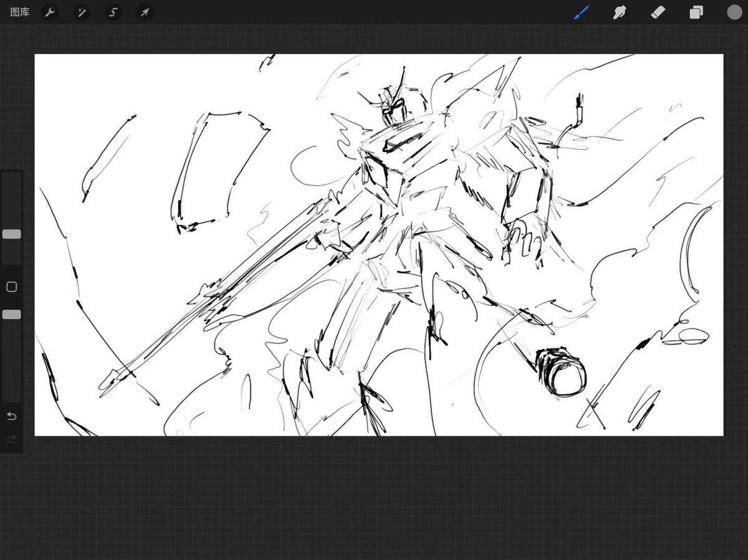The width and height of the screenshot is (748, 560).
Task: Tap the square modify button on sidebar
Action: tap(11, 287)
